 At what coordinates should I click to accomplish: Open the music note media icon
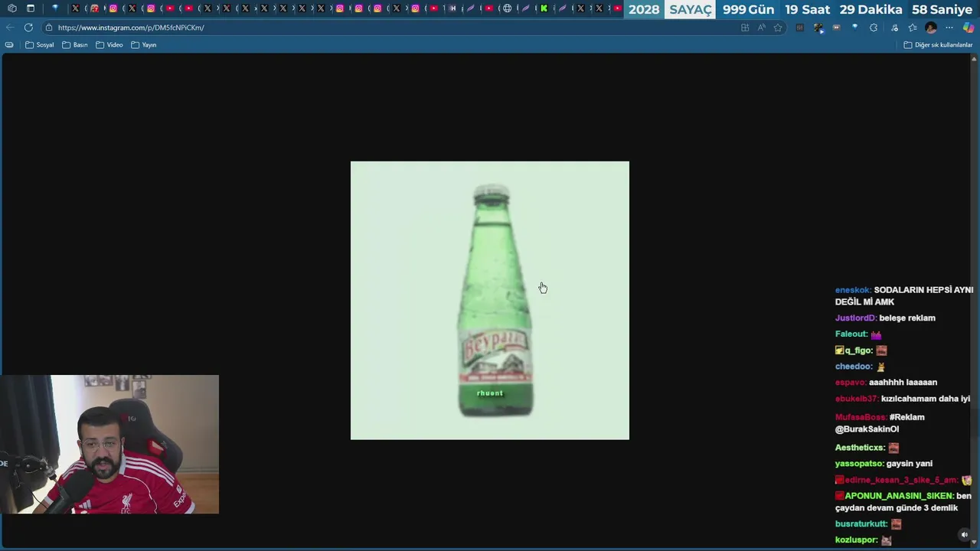pyautogui.click(x=894, y=28)
